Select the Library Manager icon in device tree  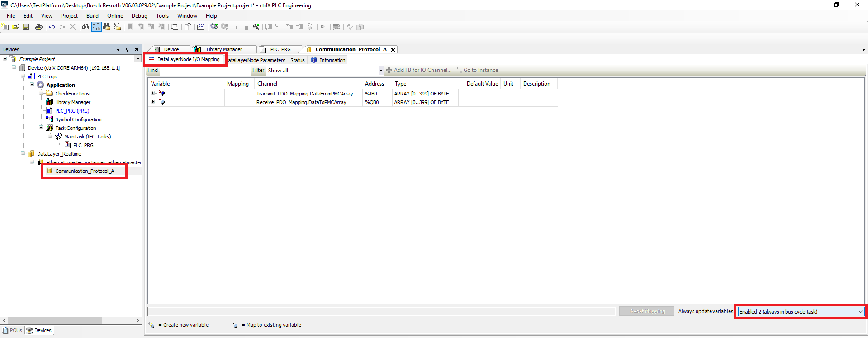49,102
